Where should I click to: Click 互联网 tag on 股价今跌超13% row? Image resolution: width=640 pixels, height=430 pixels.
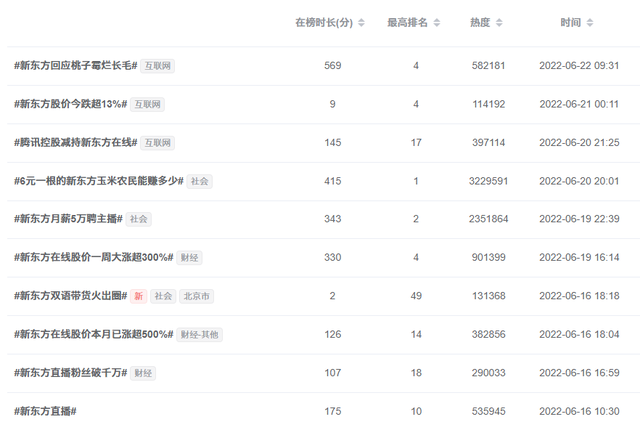point(147,104)
